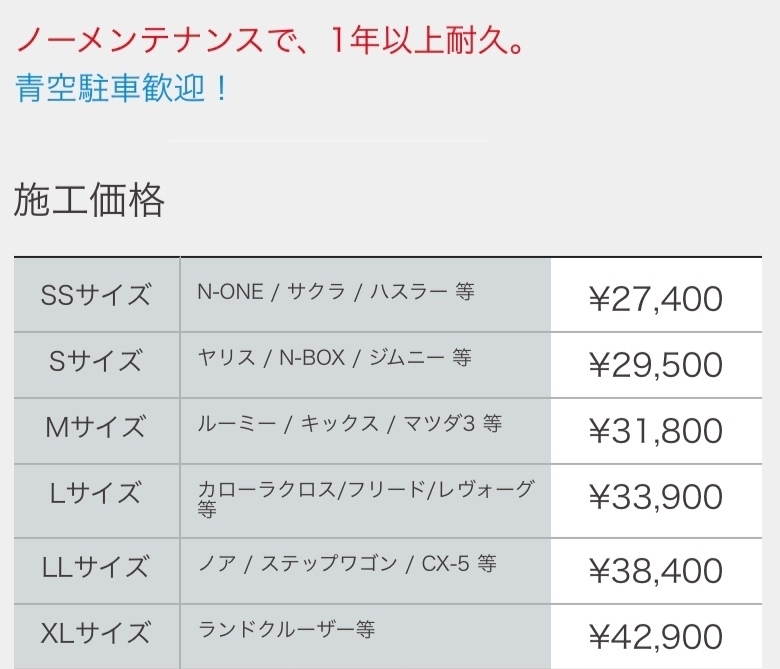Select the XLサイズ row label
The image size is (780, 669).
96,633
